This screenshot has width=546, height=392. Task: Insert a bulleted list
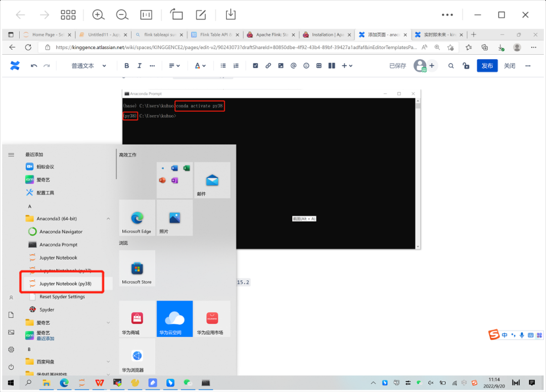tap(223, 66)
